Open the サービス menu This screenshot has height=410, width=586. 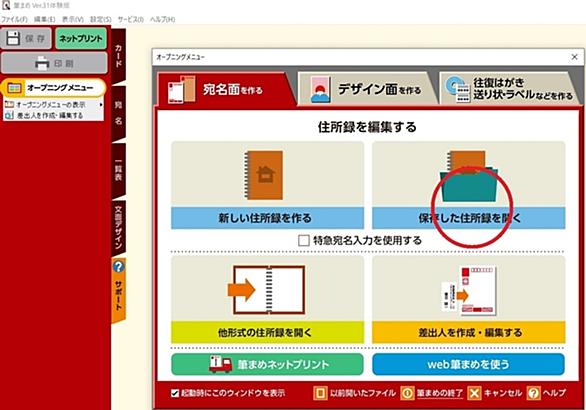pos(131,19)
